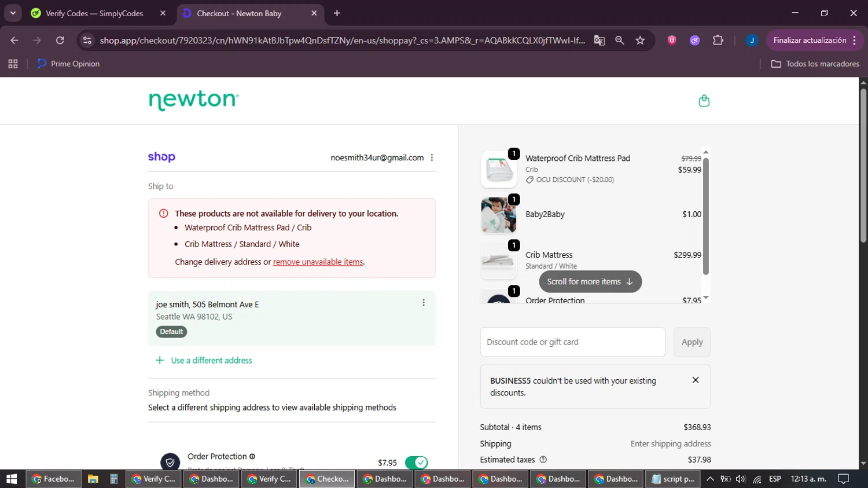Toggle Order Protection switch off

[x=416, y=463]
